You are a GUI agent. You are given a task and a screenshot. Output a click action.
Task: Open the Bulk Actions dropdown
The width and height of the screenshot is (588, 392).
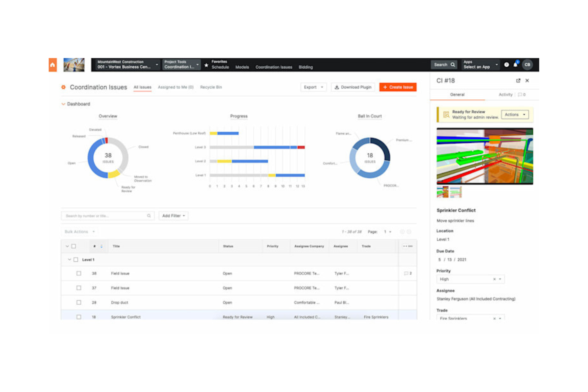(x=79, y=232)
